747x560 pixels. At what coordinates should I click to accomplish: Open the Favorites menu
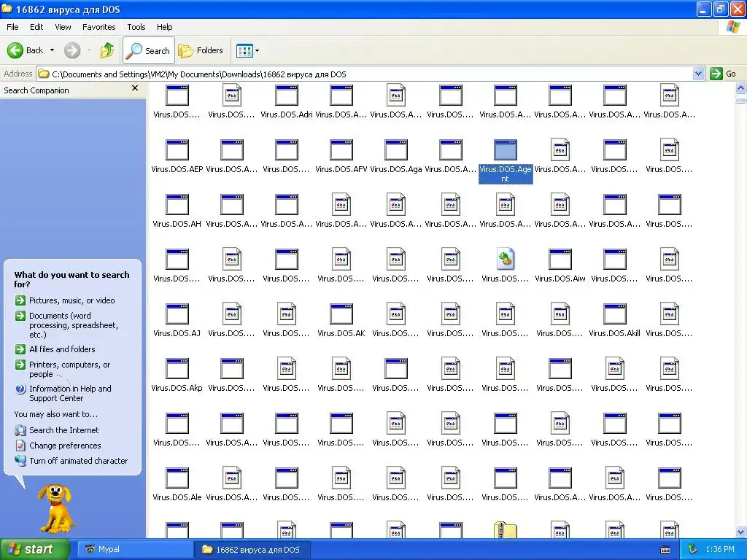tap(98, 27)
